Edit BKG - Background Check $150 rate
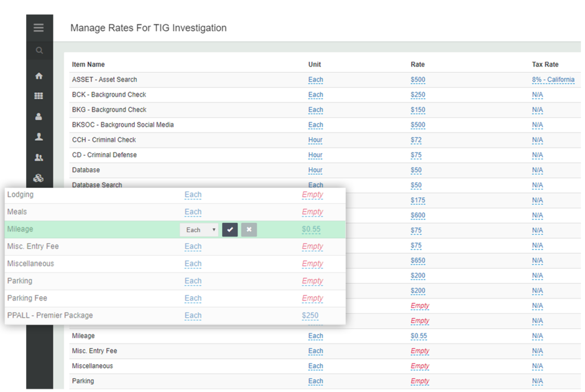The height and width of the screenshot is (392, 585). click(x=418, y=110)
